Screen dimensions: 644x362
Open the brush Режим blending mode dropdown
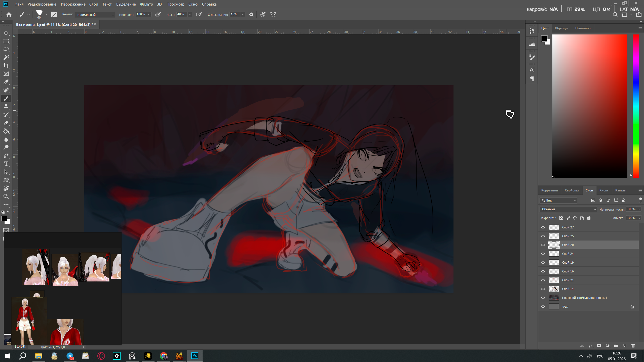(x=95, y=15)
